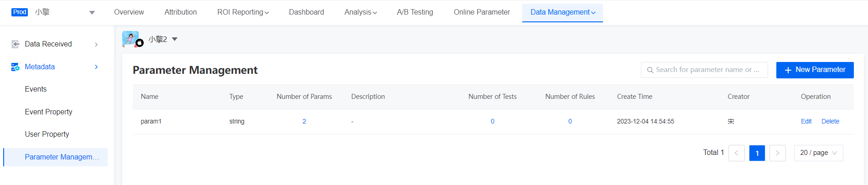Click Delete for param1
The width and height of the screenshot is (868, 185).
click(831, 121)
